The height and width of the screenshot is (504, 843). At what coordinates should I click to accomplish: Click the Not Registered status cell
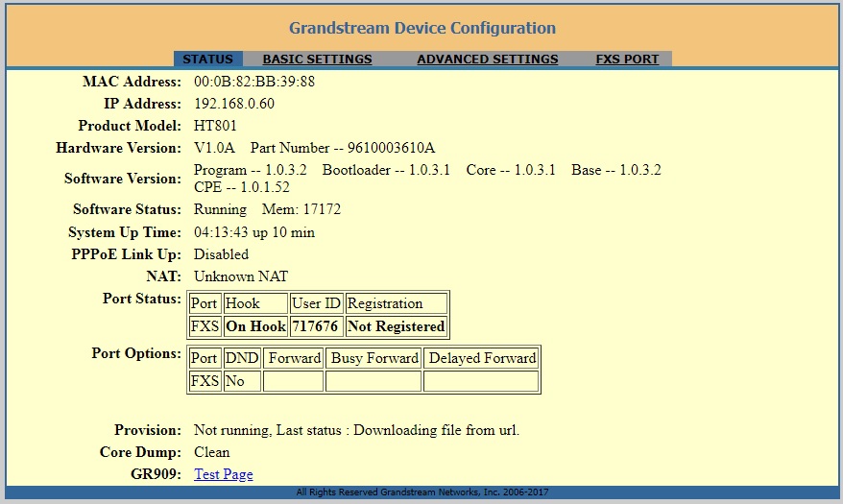click(x=396, y=326)
